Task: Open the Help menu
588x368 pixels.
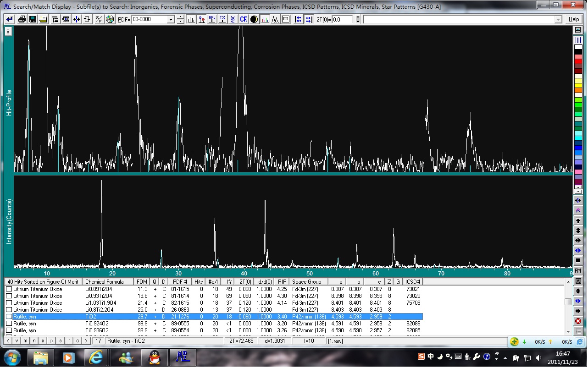Action: click(573, 19)
